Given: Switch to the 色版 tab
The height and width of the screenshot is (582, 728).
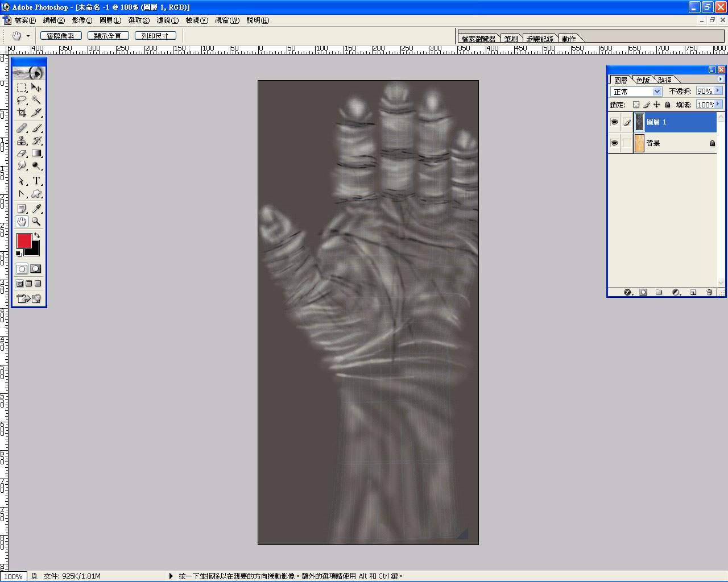Looking at the screenshot, I should (x=643, y=80).
